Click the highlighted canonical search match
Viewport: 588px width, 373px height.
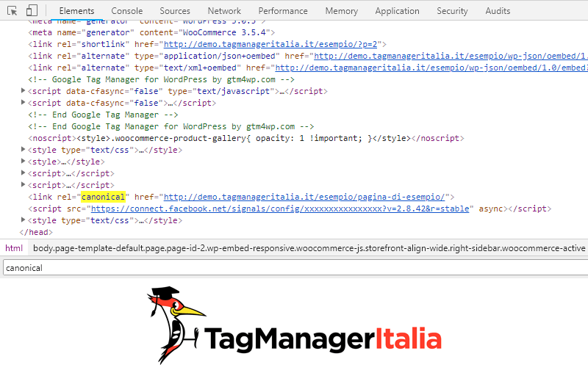103,197
